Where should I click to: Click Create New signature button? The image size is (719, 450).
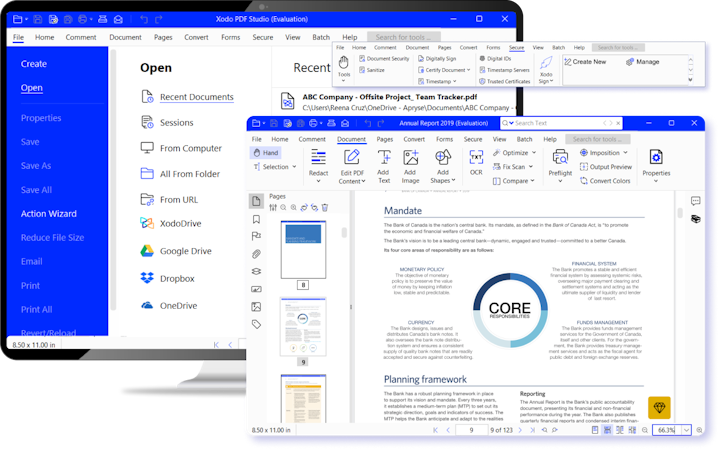tap(585, 62)
